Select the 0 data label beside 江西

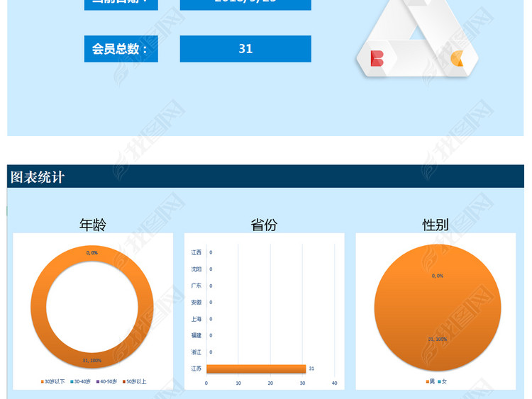(x=211, y=252)
